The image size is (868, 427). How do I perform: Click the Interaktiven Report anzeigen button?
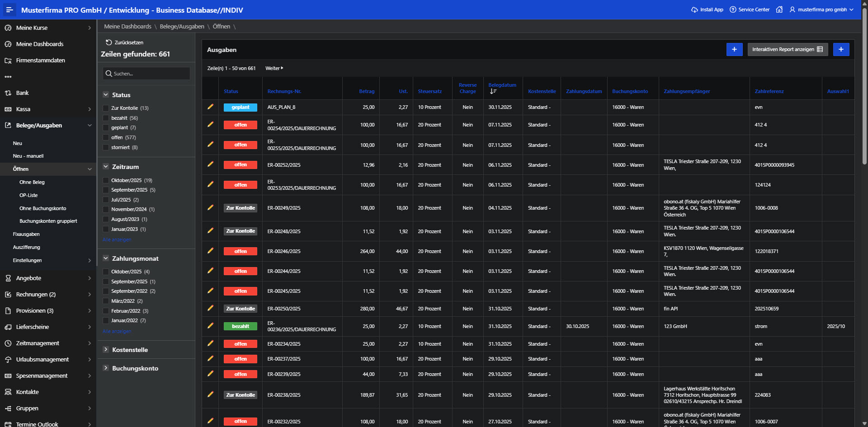787,49
